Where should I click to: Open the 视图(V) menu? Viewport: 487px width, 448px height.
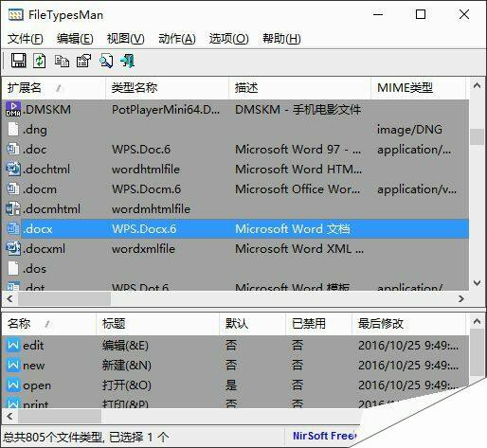coord(126,39)
